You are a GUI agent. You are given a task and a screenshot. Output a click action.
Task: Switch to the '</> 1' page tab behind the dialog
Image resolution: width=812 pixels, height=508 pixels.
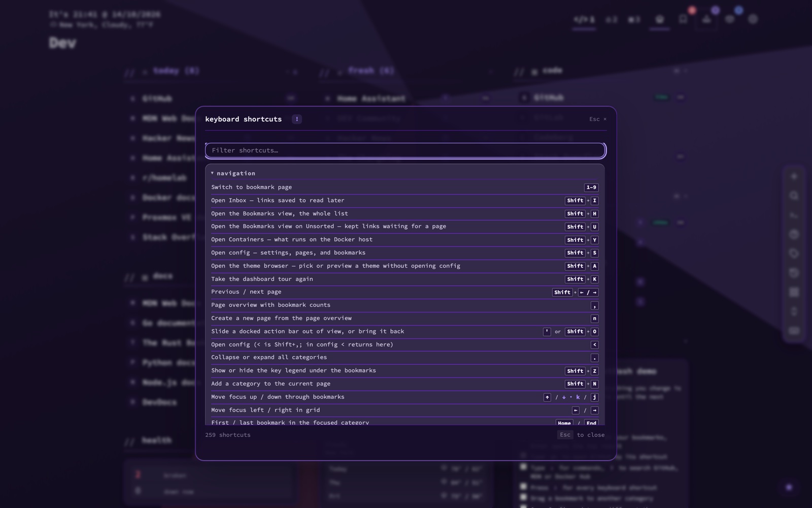(x=584, y=20)
